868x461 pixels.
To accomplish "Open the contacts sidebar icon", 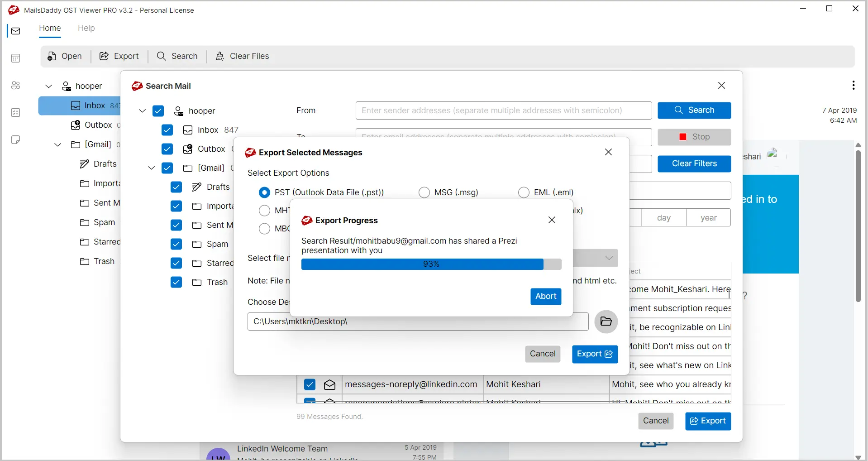I will 16,86.
